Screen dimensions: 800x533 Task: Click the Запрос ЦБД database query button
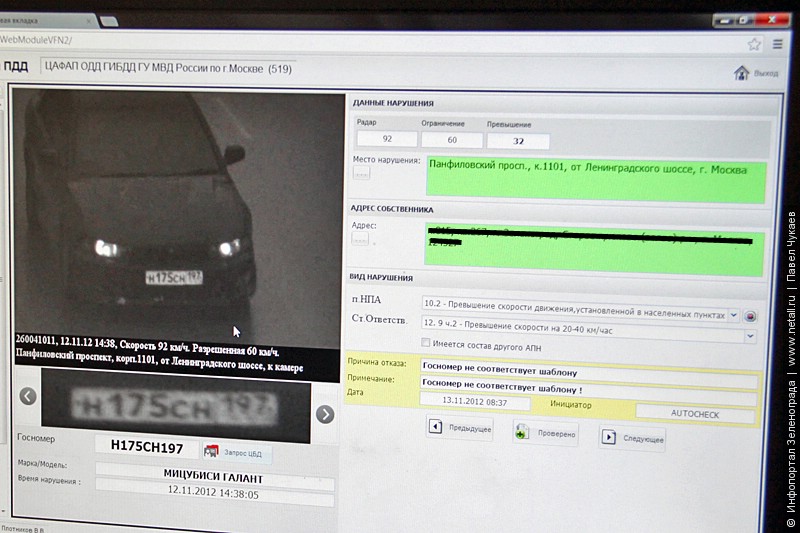[236, 452]
